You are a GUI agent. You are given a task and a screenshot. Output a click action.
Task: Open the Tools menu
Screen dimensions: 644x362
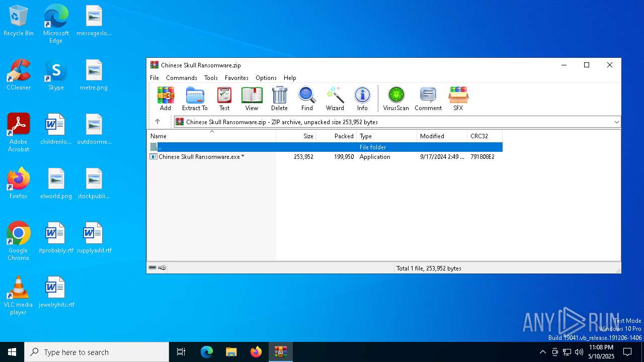click(211, 78)
